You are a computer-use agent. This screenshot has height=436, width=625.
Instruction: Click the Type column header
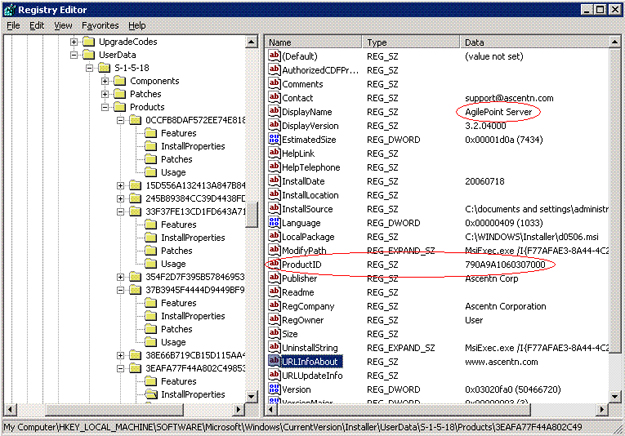[x=410, y=43]
